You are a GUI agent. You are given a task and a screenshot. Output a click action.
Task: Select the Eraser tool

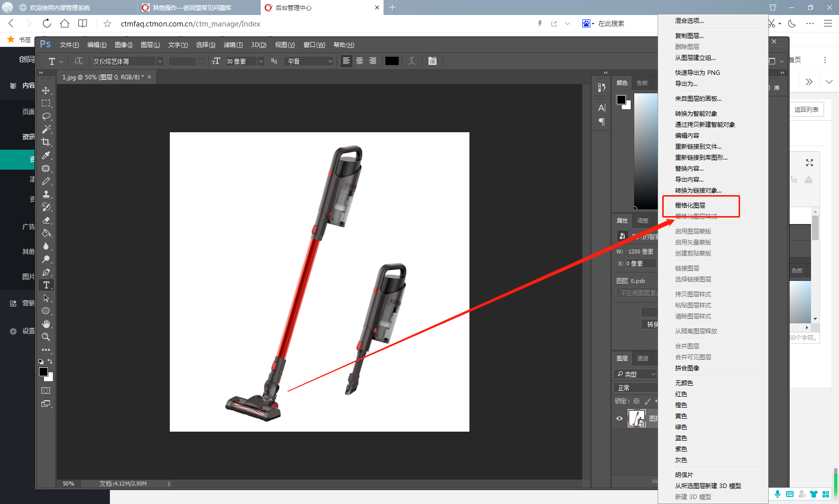[x=46, y=220]
